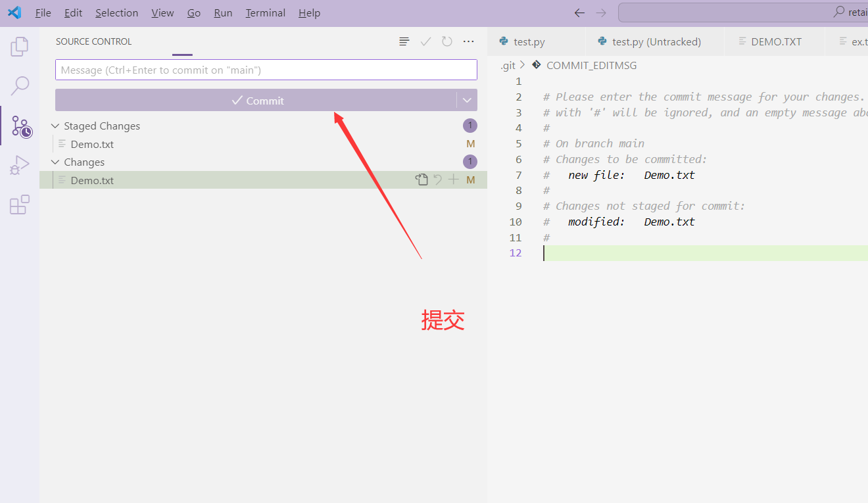
Task: Open the Terminal menu
Action: pos(265,12)
